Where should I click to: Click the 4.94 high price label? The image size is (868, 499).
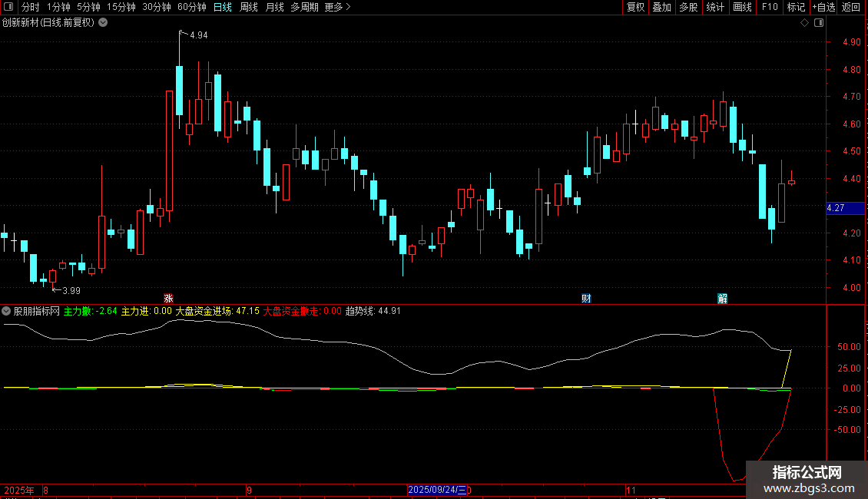(199, 35)
